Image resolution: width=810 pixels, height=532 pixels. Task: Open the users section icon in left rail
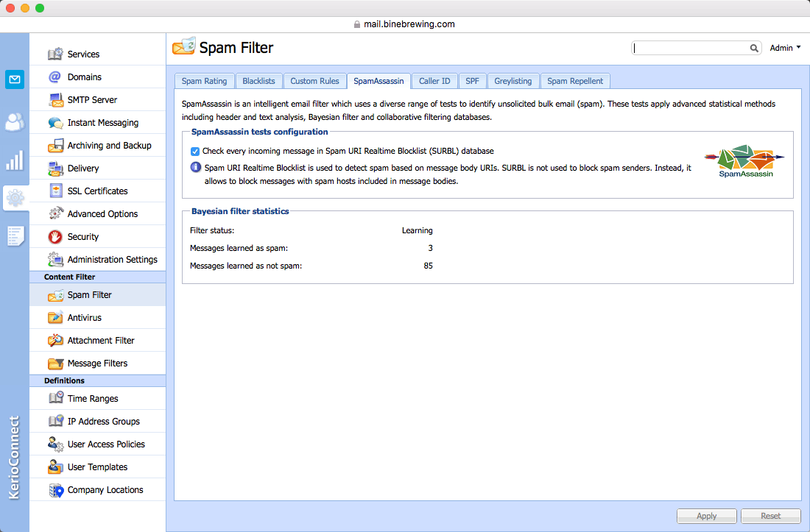(x=15, y=121)
